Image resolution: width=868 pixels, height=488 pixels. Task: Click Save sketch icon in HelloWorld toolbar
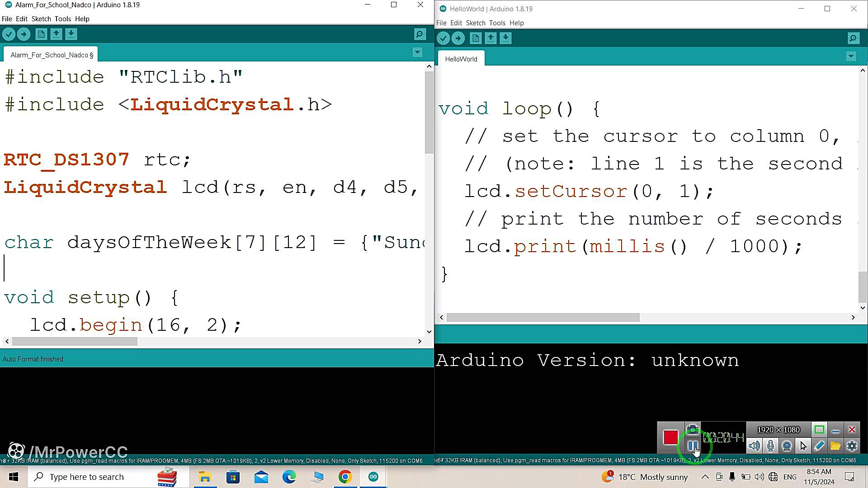[505, 38]
